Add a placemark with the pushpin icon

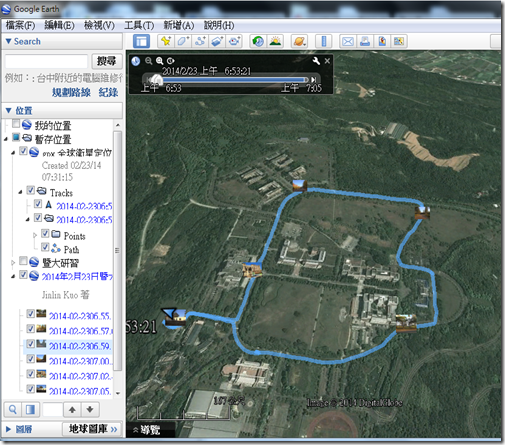(166, 41)
